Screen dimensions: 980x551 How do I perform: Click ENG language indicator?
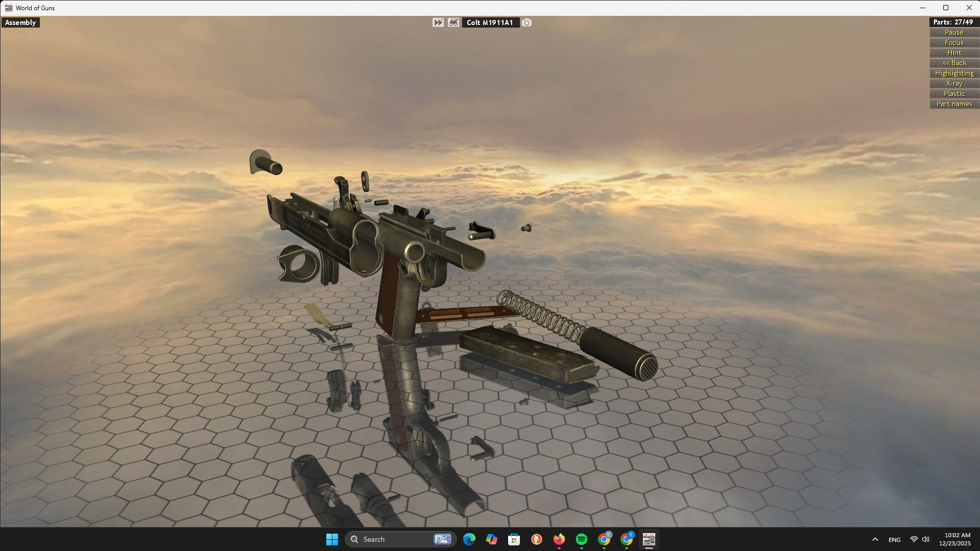pyautogui.click(x=894, y=539)
